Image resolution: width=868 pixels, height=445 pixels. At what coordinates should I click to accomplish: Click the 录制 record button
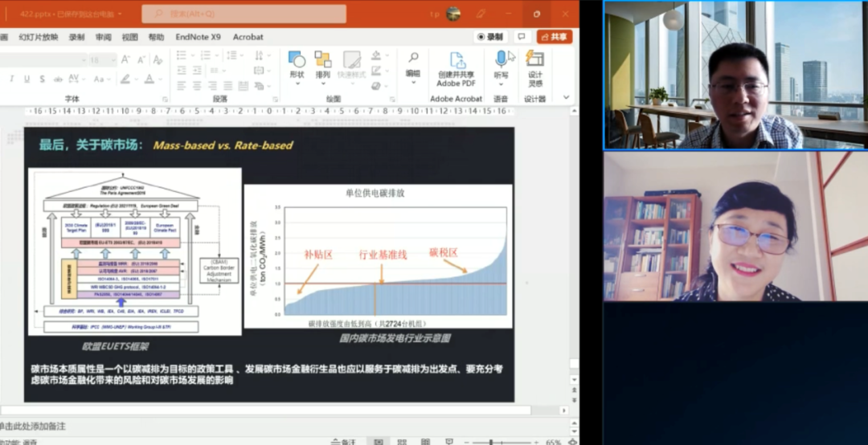(490, 36)
